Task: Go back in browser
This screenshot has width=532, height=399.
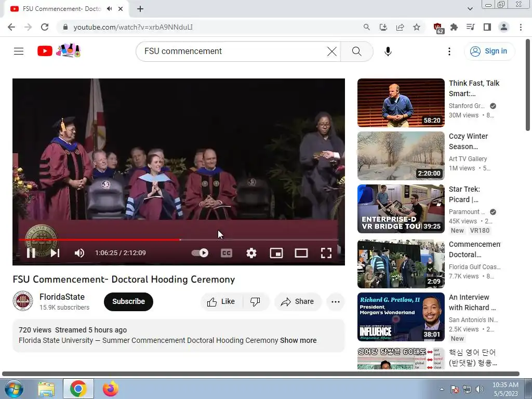Action: click(11, 27)
